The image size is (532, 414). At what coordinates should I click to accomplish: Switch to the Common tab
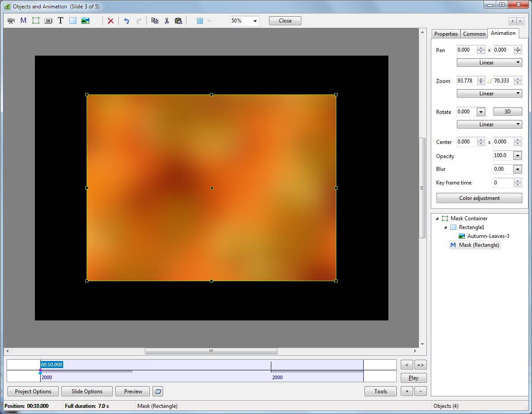click(474, 34)
